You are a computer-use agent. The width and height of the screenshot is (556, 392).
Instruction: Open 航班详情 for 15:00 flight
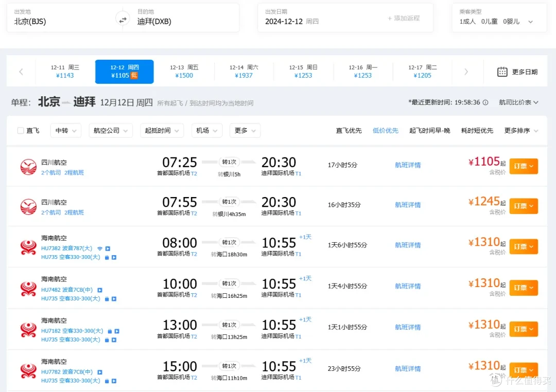point(408,369)
